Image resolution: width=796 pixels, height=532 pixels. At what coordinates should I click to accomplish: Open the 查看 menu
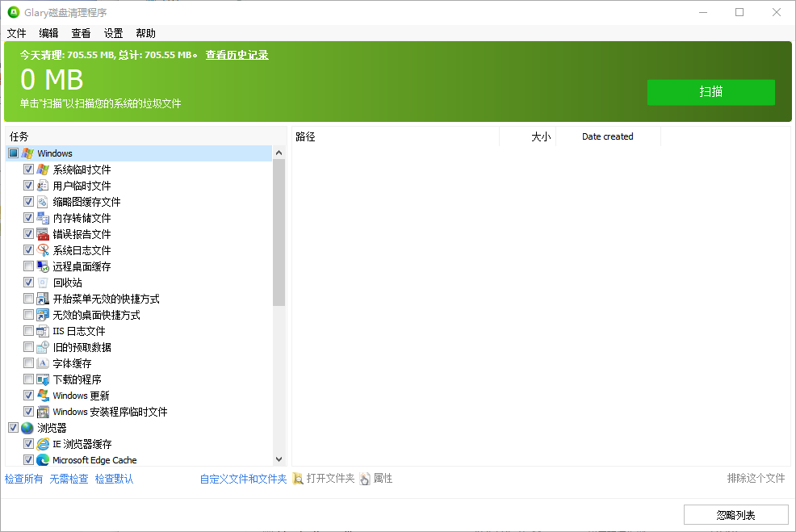(x=80, y=33)
